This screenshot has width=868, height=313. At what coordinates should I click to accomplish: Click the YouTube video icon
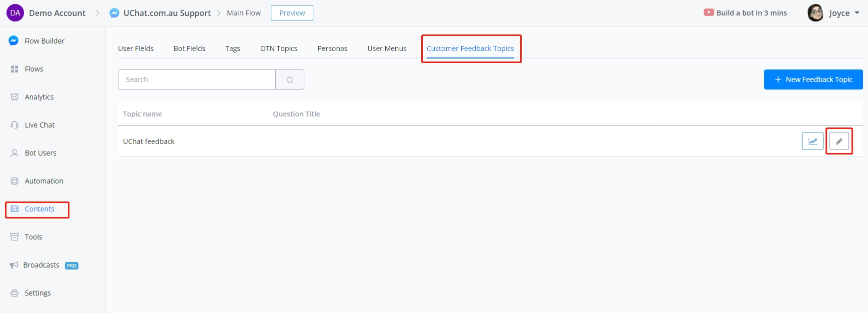coord(709,12)
